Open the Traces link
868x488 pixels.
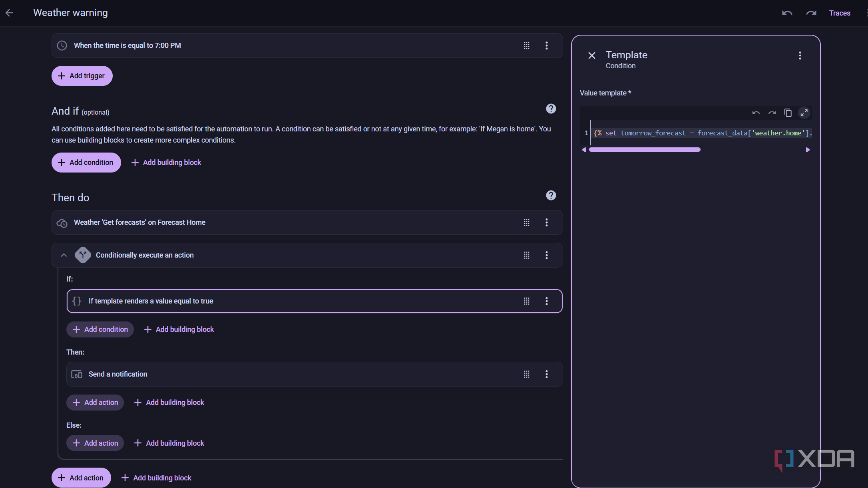(840, 13)
